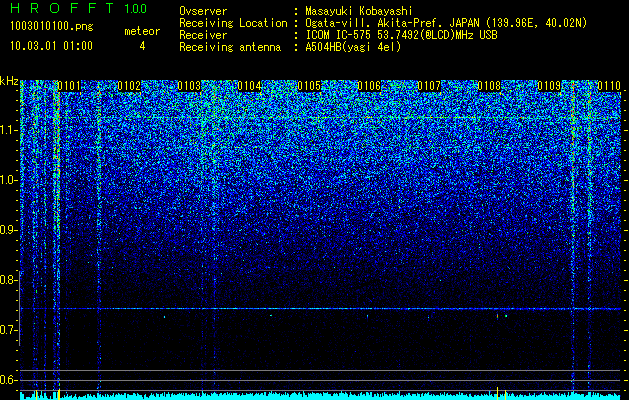This screenshot has height=400, width=629.
Task: Click time marker 0106
Action: click(x=369, y=86)
